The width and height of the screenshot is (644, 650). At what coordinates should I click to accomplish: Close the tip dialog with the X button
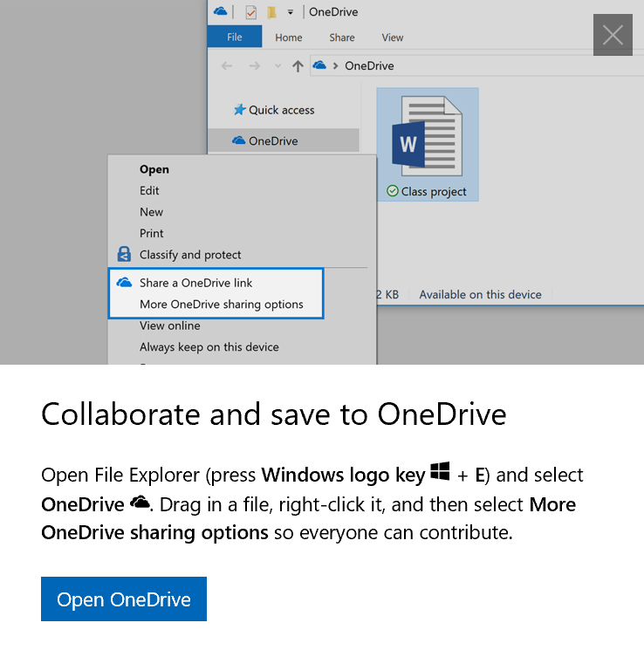click(613, 35)
